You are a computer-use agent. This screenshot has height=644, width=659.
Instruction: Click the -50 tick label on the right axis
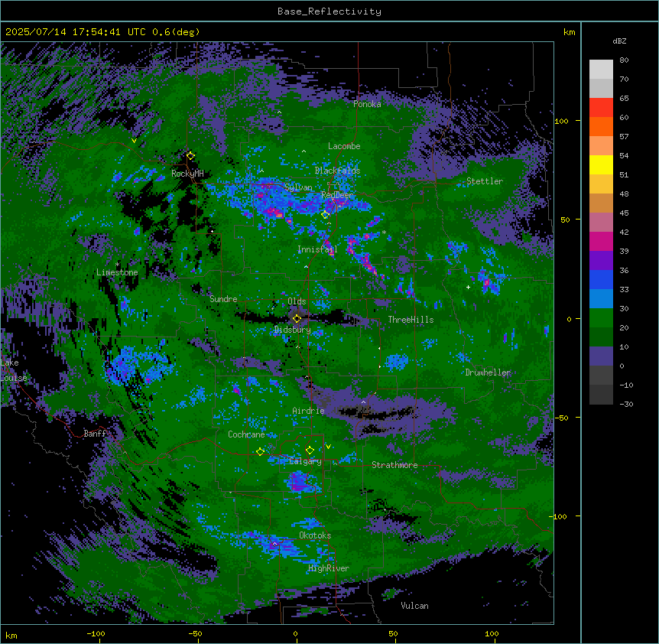(x=561, y=418)
